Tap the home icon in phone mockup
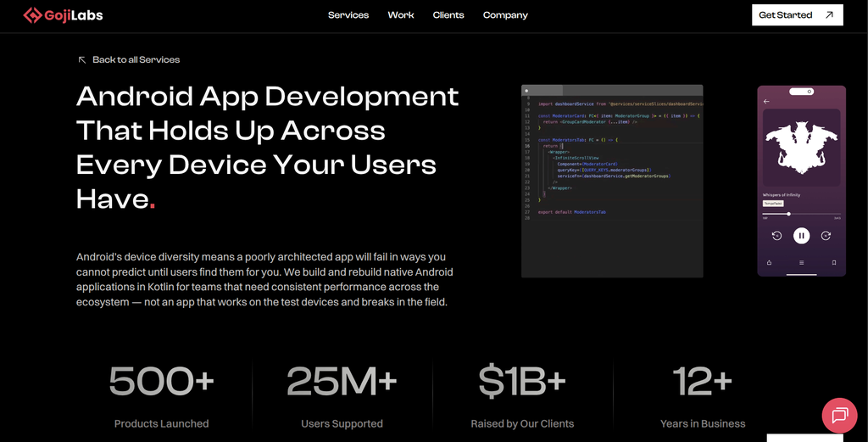868x442 pixels. pos(769,262)
